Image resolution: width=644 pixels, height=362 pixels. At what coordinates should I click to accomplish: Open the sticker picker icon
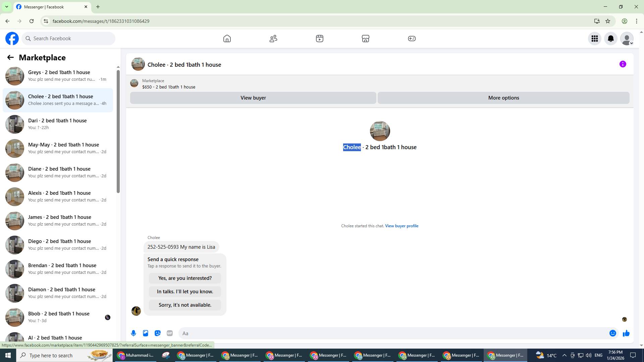[158, 333]
